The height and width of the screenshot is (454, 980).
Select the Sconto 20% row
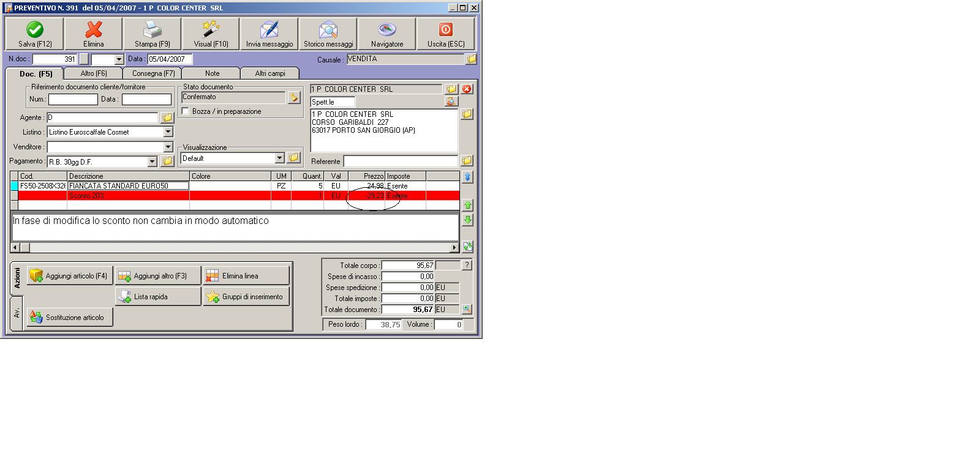click(x=239, y=196)
